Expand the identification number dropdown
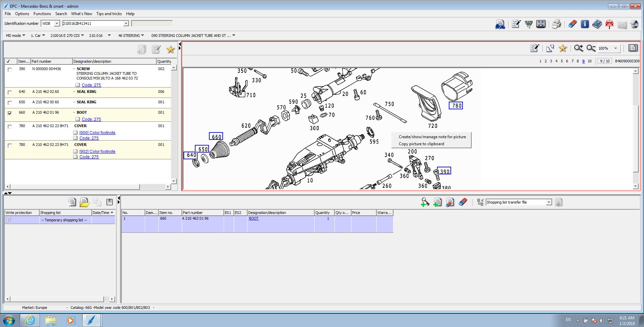This screenshot has width=644, height=327. [126, 23]
